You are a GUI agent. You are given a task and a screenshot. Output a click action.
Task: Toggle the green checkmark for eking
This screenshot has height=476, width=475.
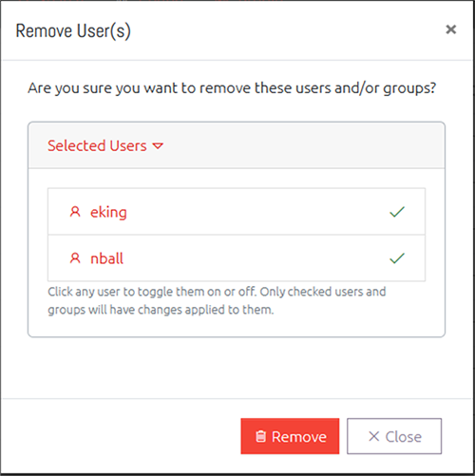coord(397,212)
